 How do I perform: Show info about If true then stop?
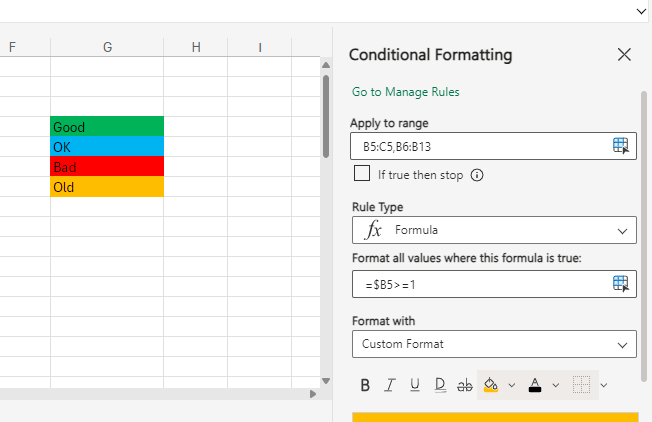pos(477,175)
